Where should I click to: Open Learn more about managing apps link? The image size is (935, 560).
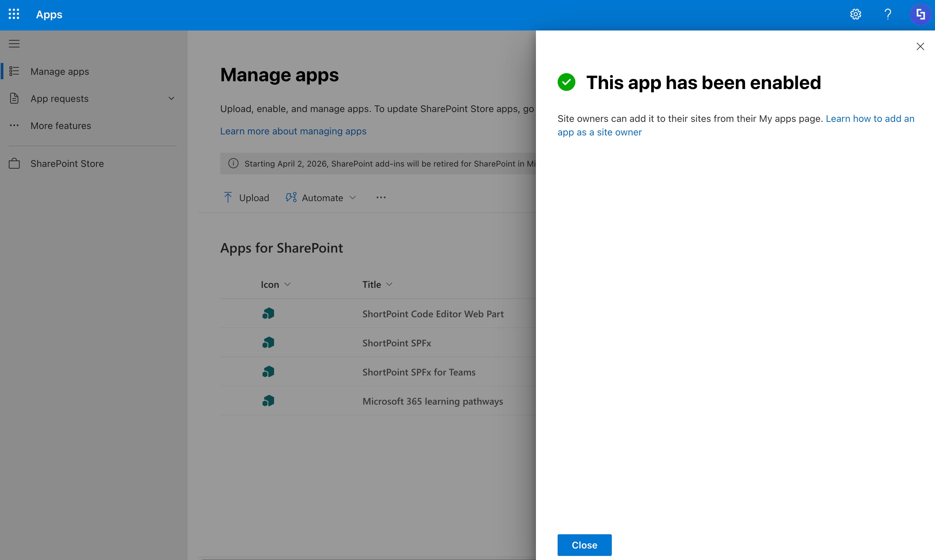click(293, 131)
